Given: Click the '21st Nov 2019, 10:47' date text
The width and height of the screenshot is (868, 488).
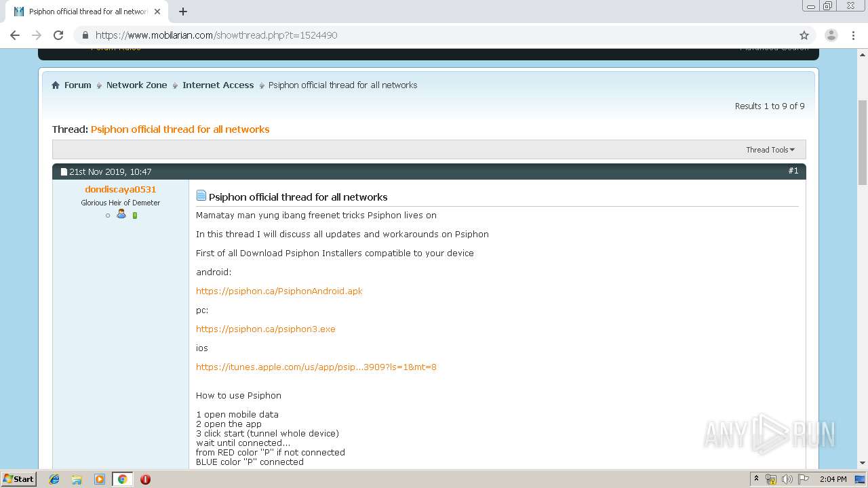Looking at the screenshot, I should (111, 172).
